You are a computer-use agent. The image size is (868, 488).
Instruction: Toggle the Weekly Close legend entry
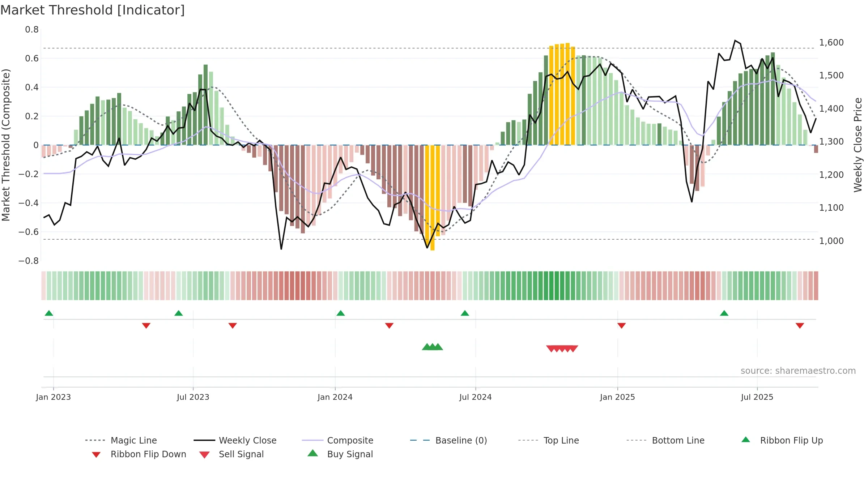[x=235, y=440]
